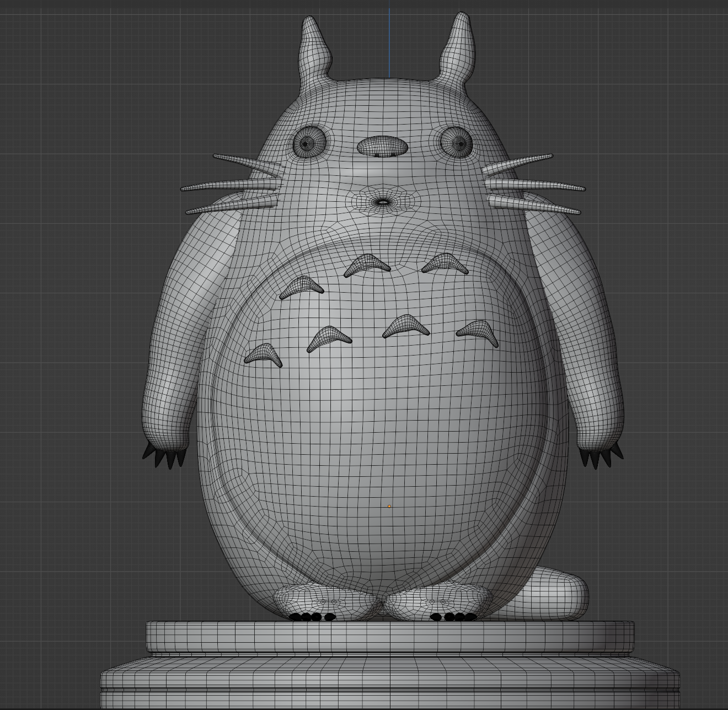Screen dimensions: 728x710
Task: Select the small round mouth below the nose
Action: pyautogui.click(x=383, y=201)
